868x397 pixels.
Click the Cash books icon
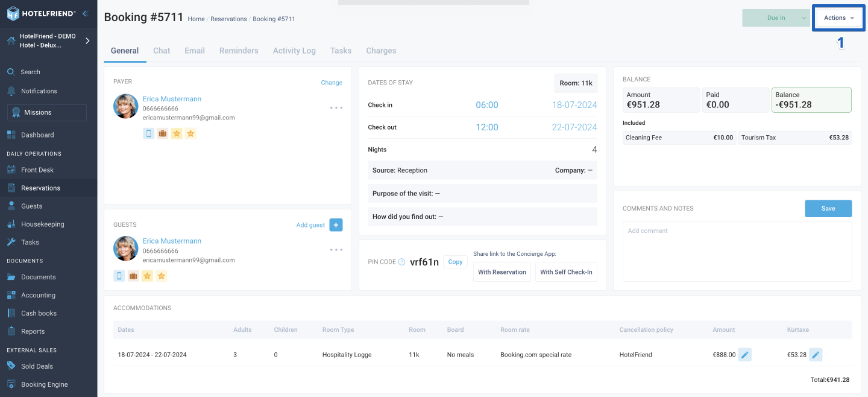click(x=11, y=313)
